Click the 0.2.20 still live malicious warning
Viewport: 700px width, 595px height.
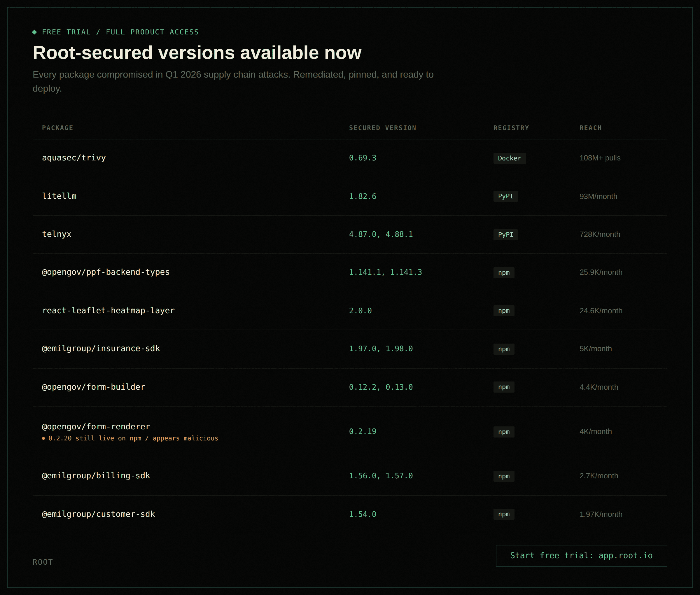tap(133, 438)
